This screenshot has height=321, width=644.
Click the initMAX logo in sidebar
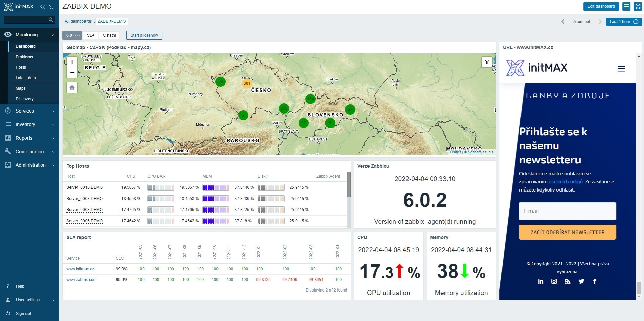(19, 6)
